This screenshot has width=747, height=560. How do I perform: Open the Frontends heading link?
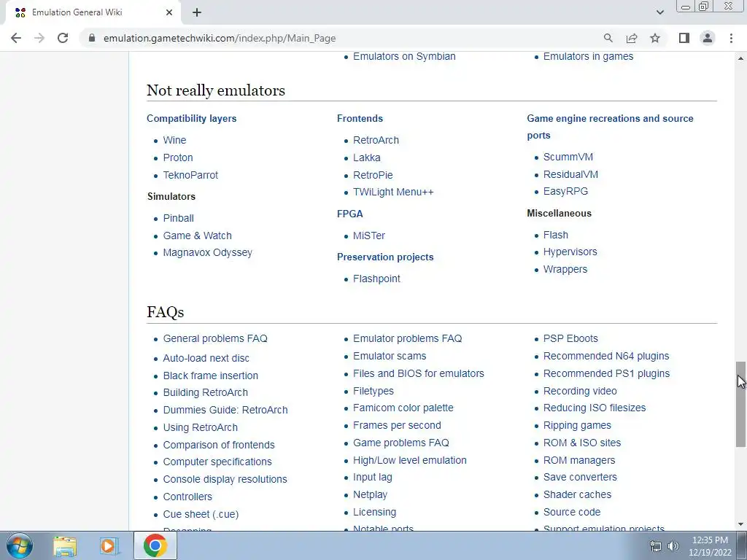360,119
